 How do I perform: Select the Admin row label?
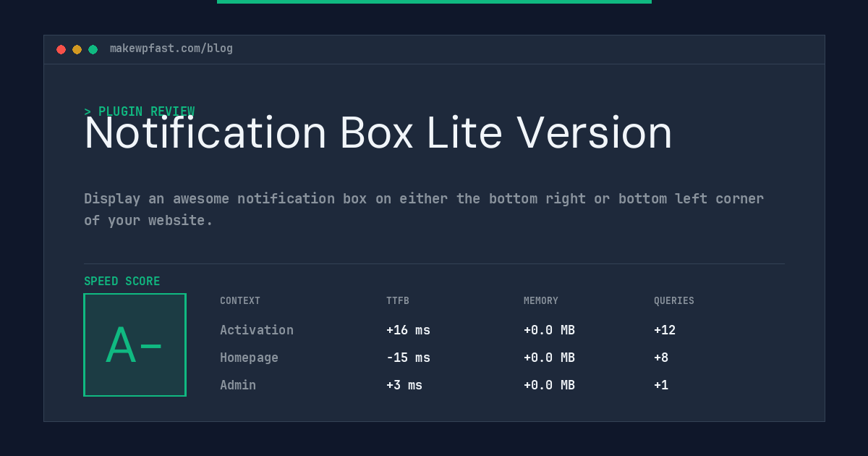[x=238, y=385]
